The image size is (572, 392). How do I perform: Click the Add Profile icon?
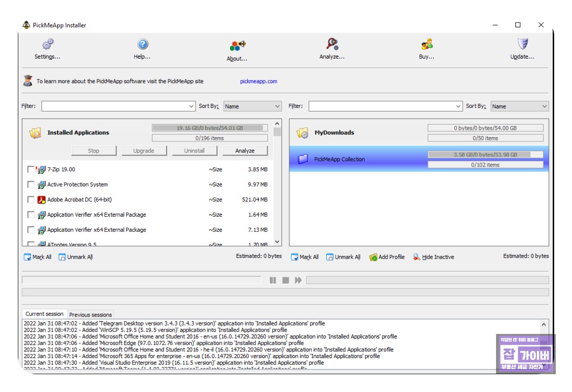(373, 257)
